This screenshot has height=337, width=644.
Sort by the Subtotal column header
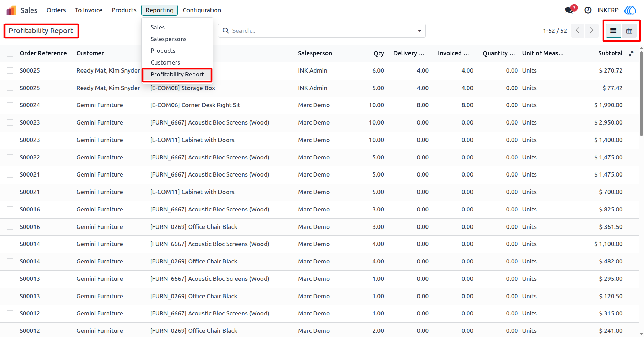click(x=610, y=53)
